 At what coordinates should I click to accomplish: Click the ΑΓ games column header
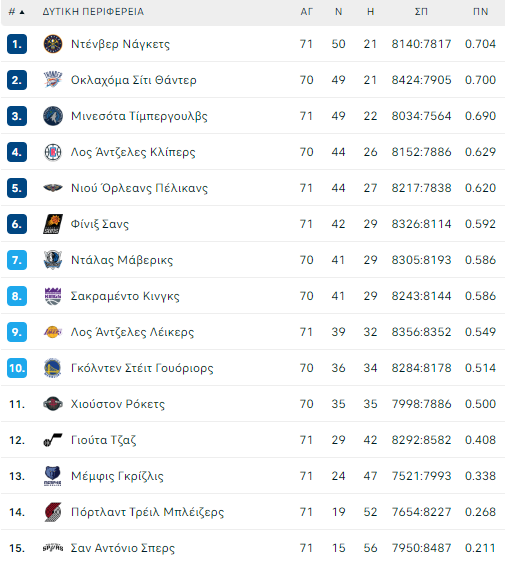306,12
